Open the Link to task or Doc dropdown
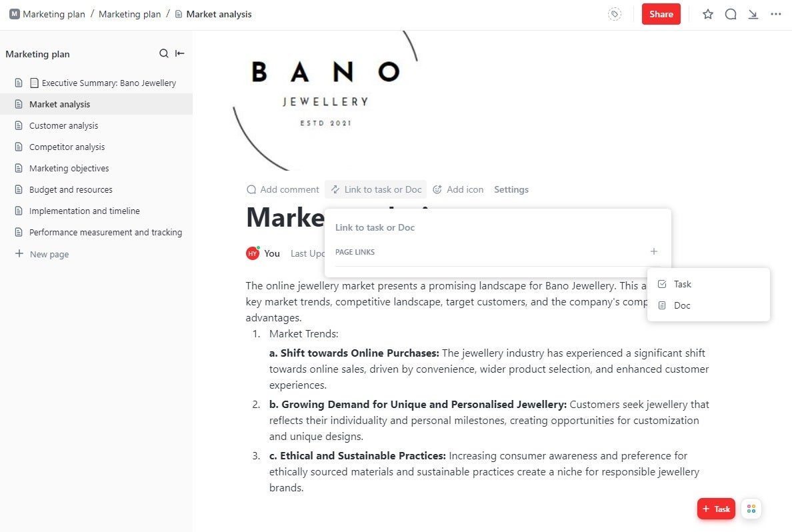This screenshot has height=532, width=792. click(375, 189)
